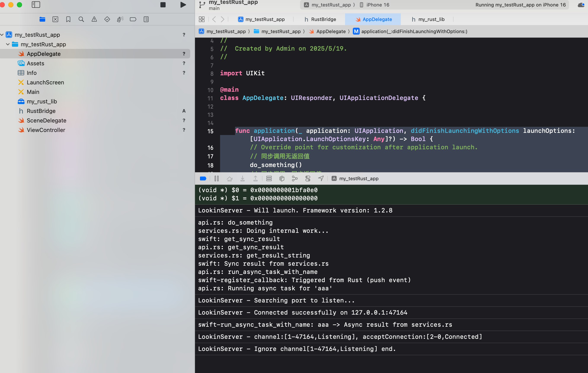Open the Main storyboard

pos(95,92)
